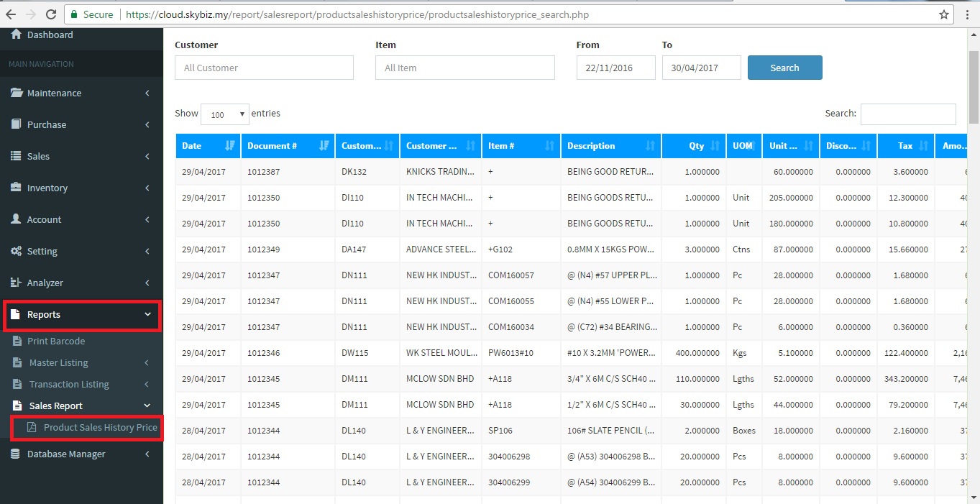Screen dimensions: 980x504
Task: Click the Account person icon
Action: click(x=16, y=219)
